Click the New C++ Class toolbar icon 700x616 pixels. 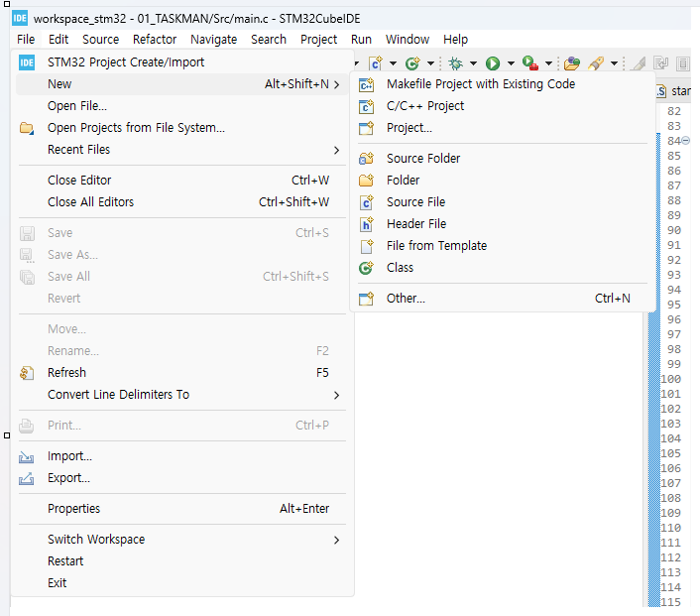pyautogui.click(x=412, y=63)
